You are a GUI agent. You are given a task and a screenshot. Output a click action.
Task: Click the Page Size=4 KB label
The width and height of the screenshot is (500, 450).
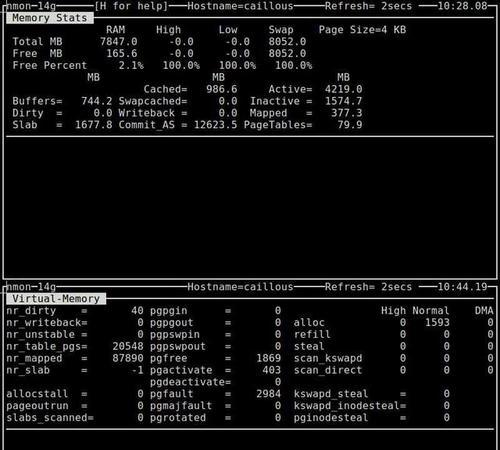coord(362,30)
